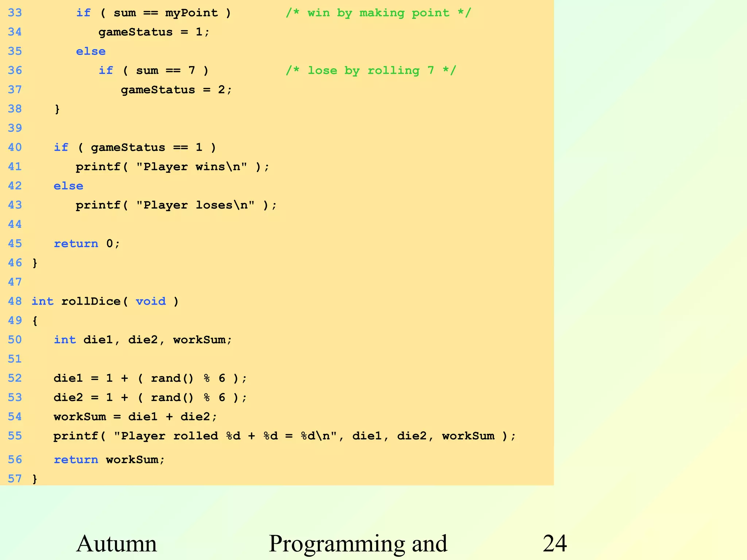Click line number 39
The width and height of the screenshot is (747, 560).
[15, 128]
